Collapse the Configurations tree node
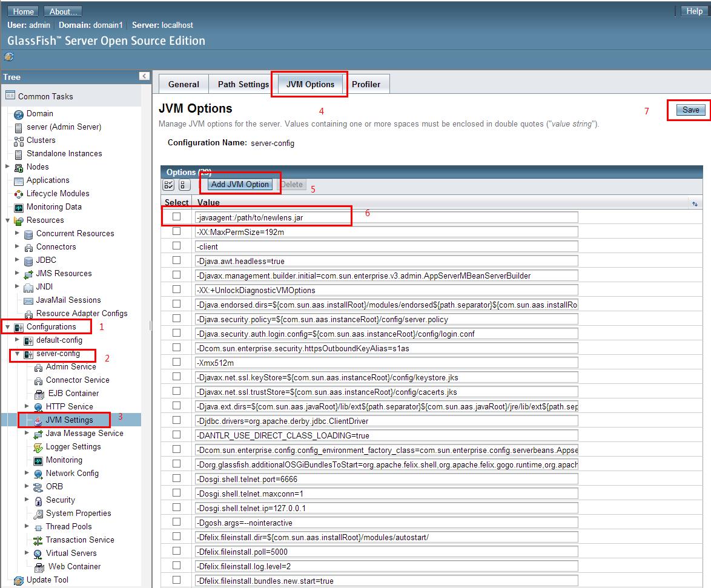Viewport: 711px width, 588px height. tap(7, 327)
